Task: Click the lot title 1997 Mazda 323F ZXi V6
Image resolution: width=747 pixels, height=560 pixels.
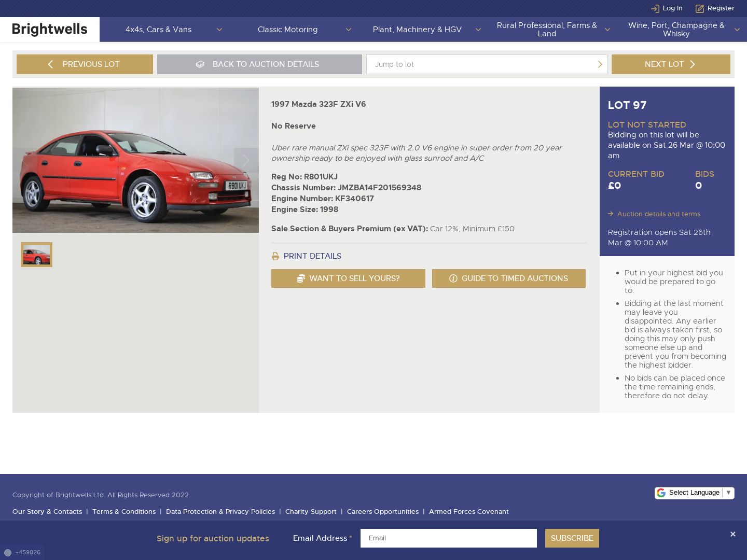Action: point(319,104)
